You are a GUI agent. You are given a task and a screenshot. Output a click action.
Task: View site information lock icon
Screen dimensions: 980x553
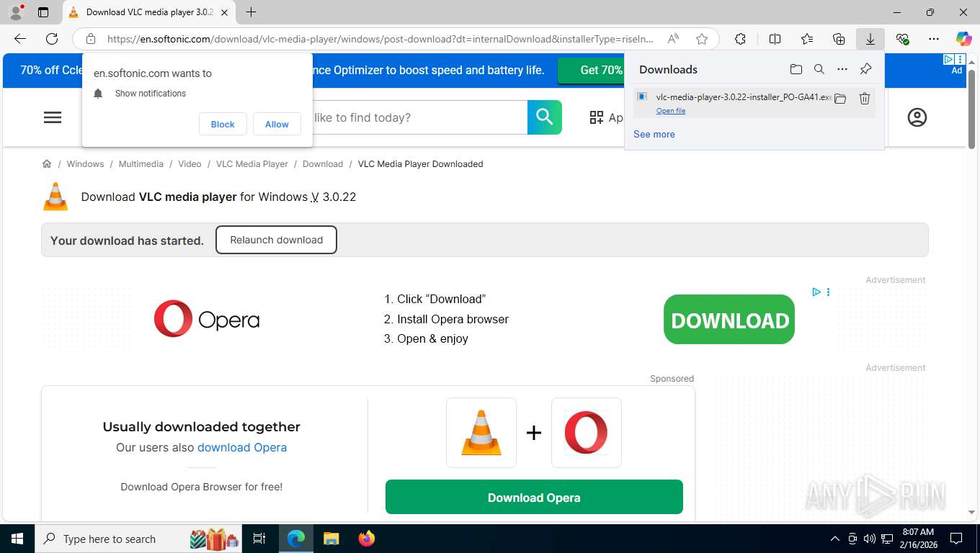point(91,39)
